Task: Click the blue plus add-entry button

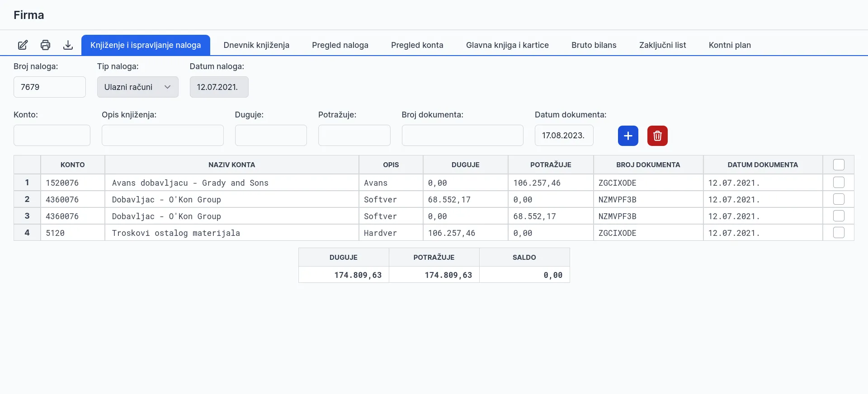Action: (628, 136)
